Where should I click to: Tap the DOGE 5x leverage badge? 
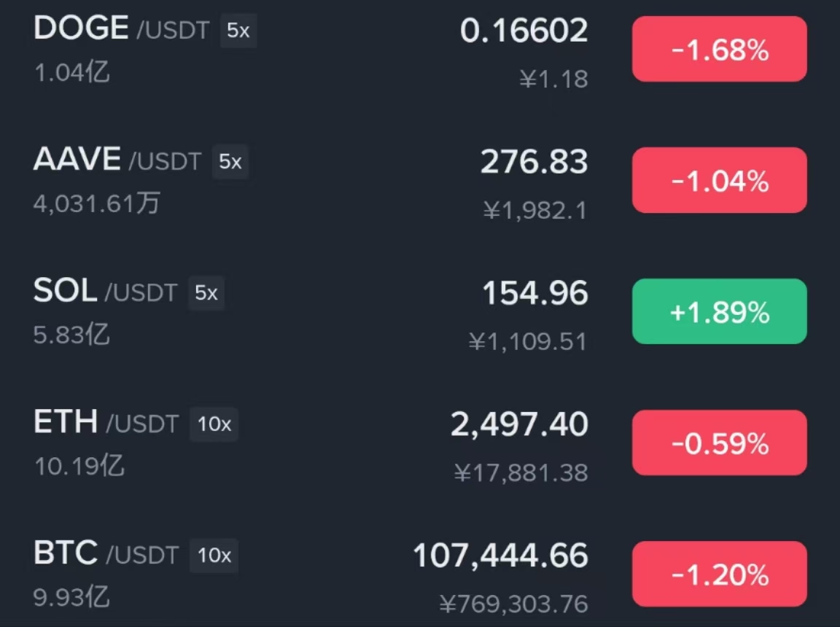[238, 31]
